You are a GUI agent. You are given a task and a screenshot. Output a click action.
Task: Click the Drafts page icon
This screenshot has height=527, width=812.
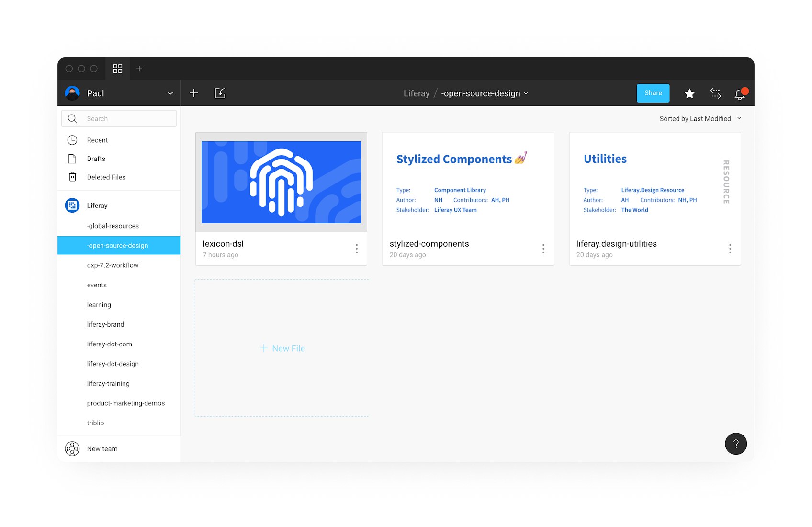pos(72,159)
